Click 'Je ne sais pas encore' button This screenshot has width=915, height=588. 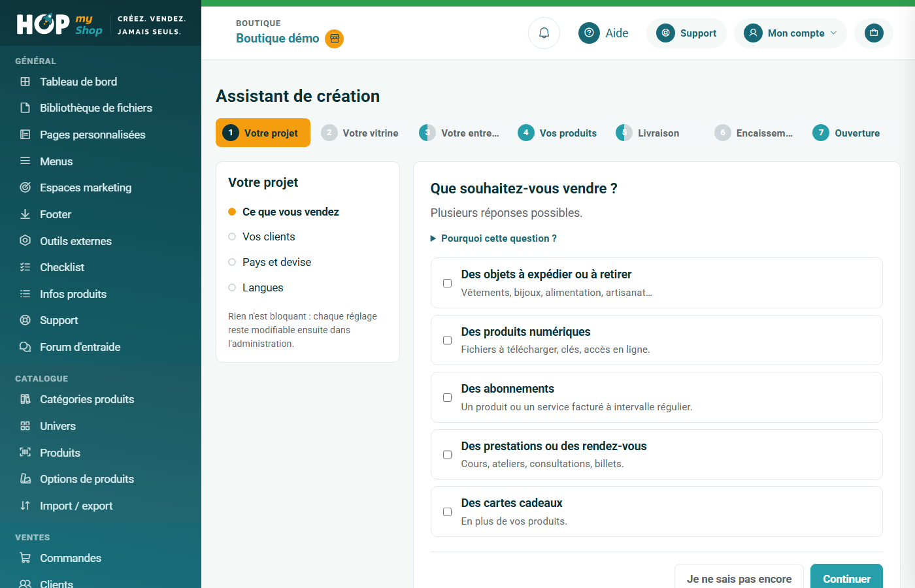point(739,578)
